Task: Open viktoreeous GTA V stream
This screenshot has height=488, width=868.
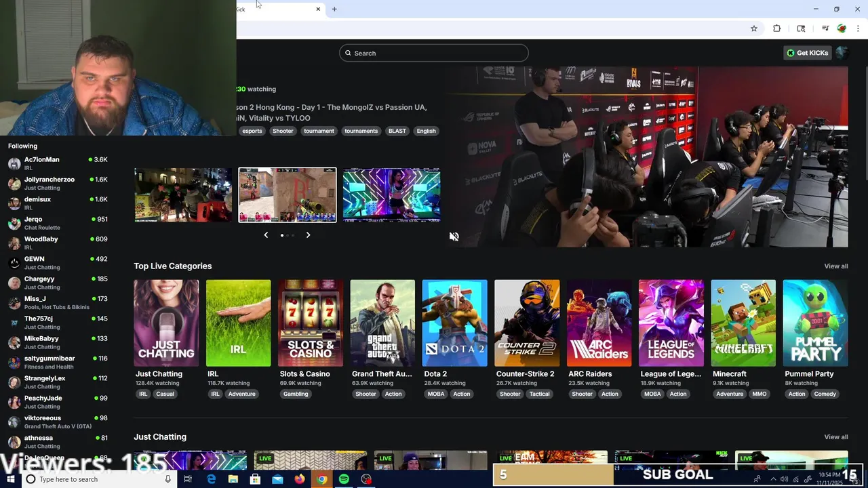Action: point(58,422)
